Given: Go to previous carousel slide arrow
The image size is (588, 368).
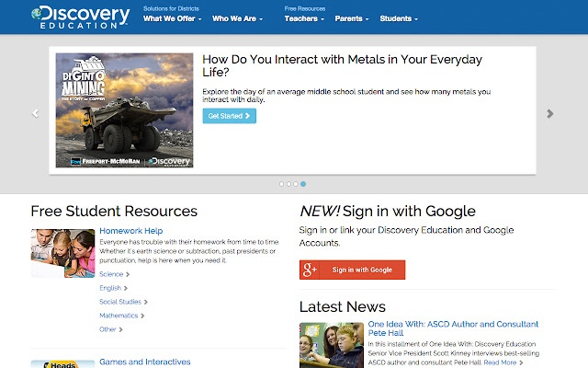Looking at the screenshot, I should pos(35,113).
